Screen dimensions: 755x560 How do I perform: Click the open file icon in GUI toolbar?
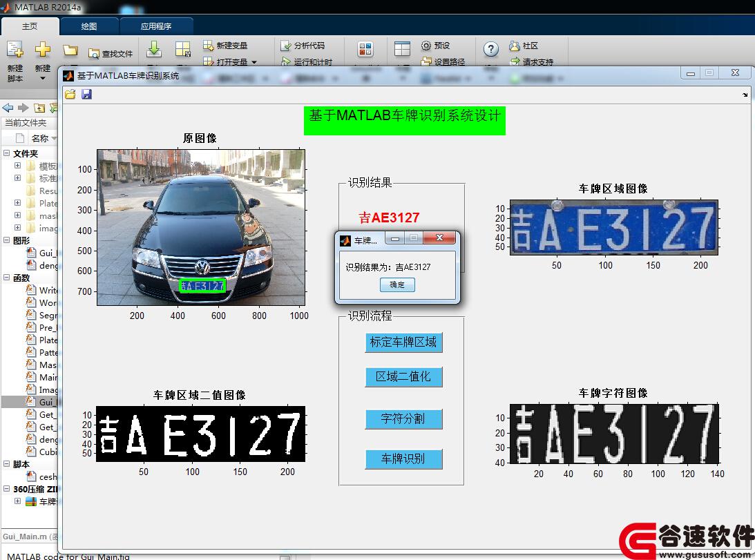click(x=70, y=95)
